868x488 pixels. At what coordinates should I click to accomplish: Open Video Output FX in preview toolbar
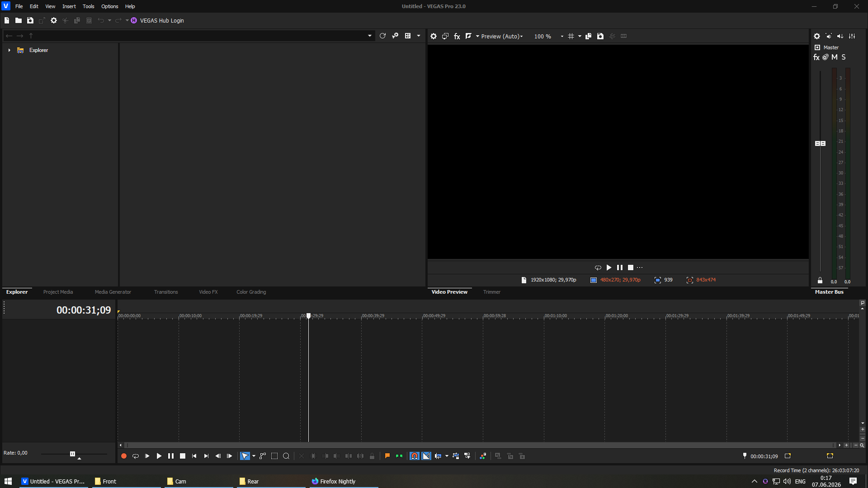click(x=457, y=36)
